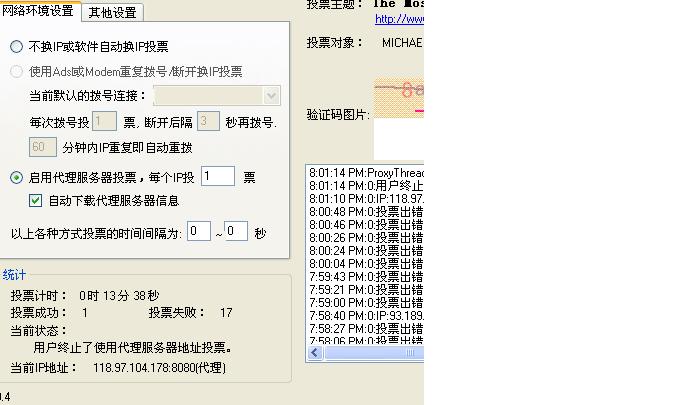This screenshot has height=405, width=683.
Task: Click the 每次拨号投 votes input field
Action: (x=105, y=122)
